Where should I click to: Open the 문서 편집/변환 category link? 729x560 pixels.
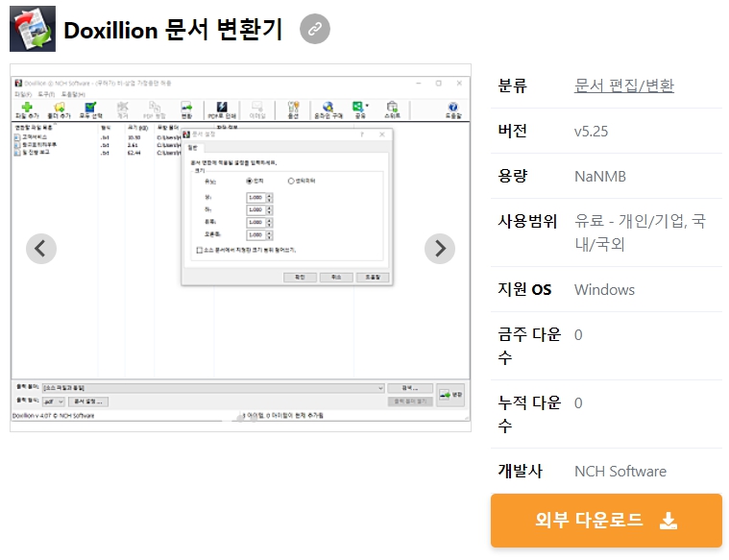[623, 85]
